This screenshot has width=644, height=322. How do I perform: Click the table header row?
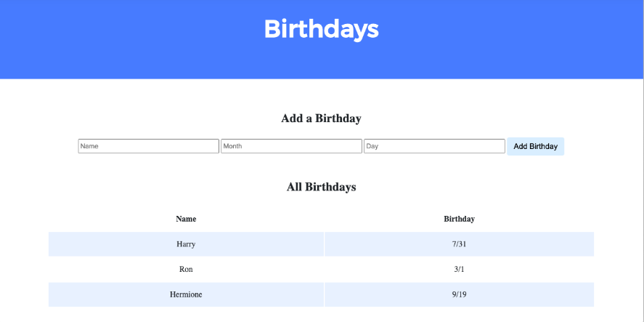click(321, 219)
